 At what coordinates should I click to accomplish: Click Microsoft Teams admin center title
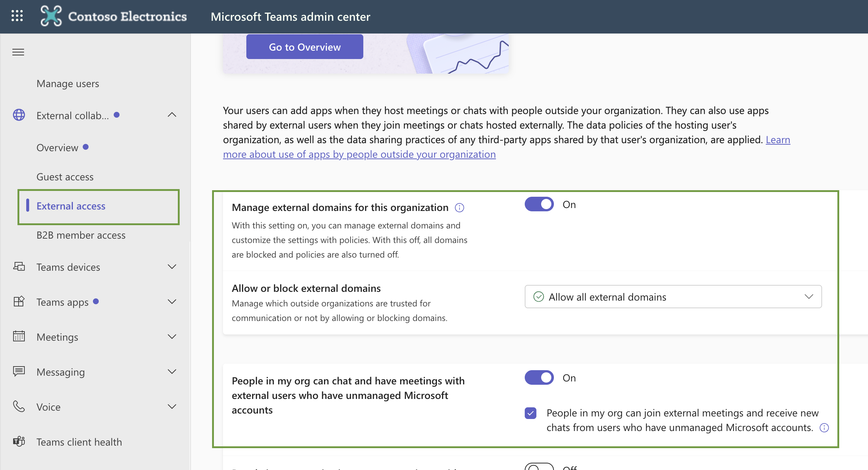pyautogui.click(x=290, y=17)
